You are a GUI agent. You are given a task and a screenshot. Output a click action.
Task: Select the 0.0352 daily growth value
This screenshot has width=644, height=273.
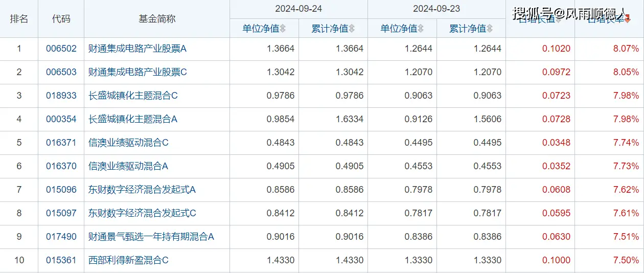tap(557, 166)
